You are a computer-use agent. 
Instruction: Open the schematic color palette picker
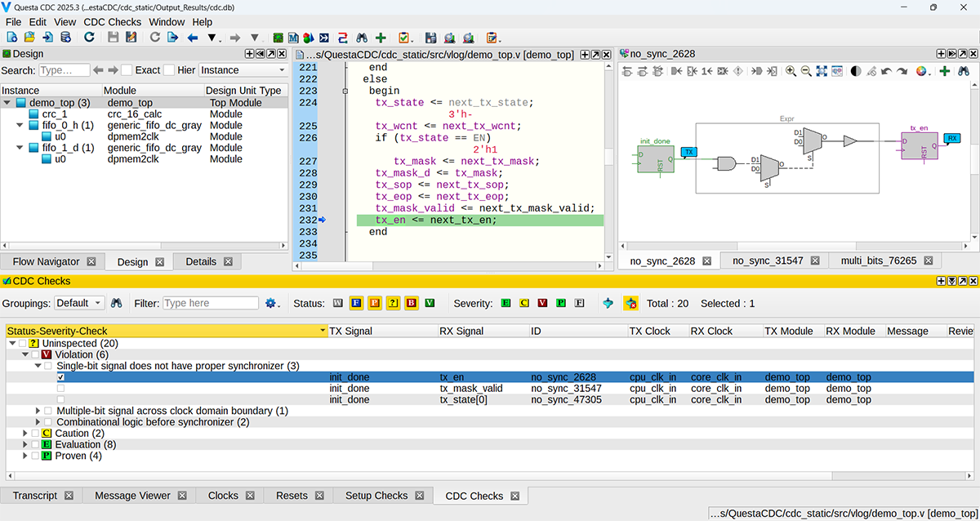click(x=921, y=71)
